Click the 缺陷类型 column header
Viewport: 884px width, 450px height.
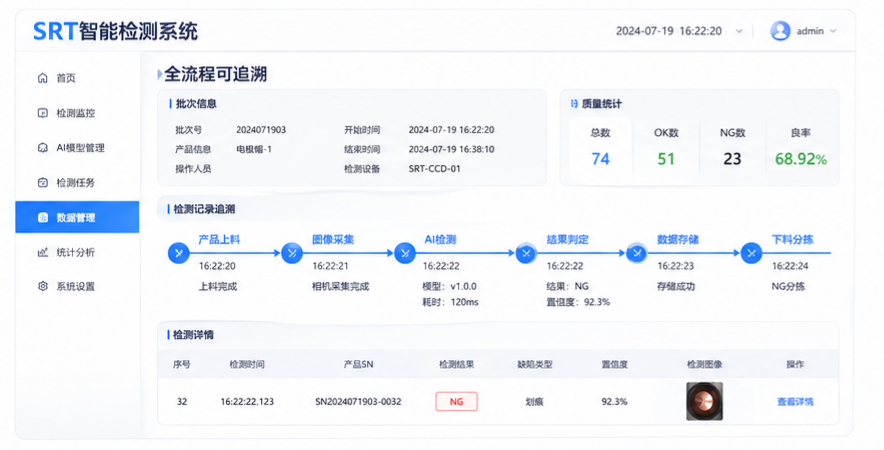click(x=535, y=364)
